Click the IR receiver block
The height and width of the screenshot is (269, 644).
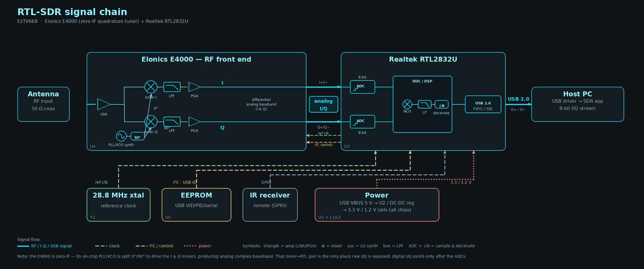click(x=270, y=205)
